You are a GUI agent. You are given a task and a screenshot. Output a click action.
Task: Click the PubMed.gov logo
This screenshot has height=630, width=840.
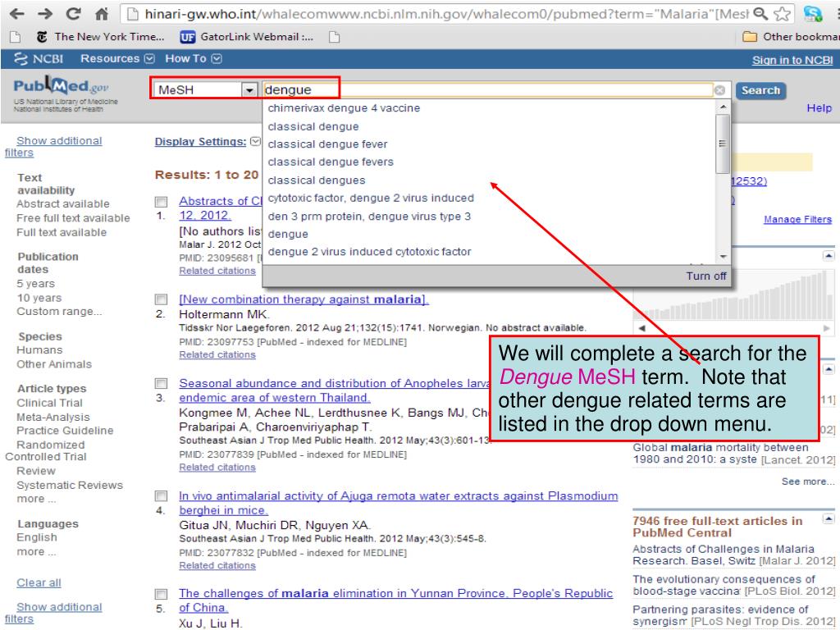(61, 86)
